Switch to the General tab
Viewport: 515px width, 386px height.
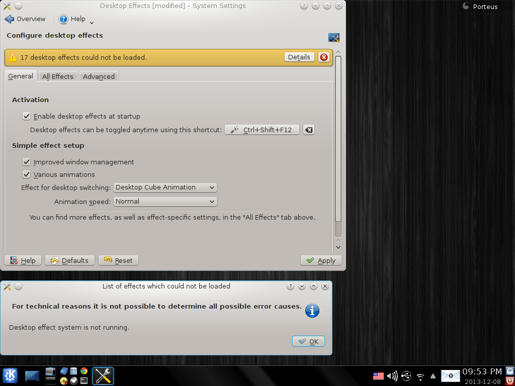(21, 76)
